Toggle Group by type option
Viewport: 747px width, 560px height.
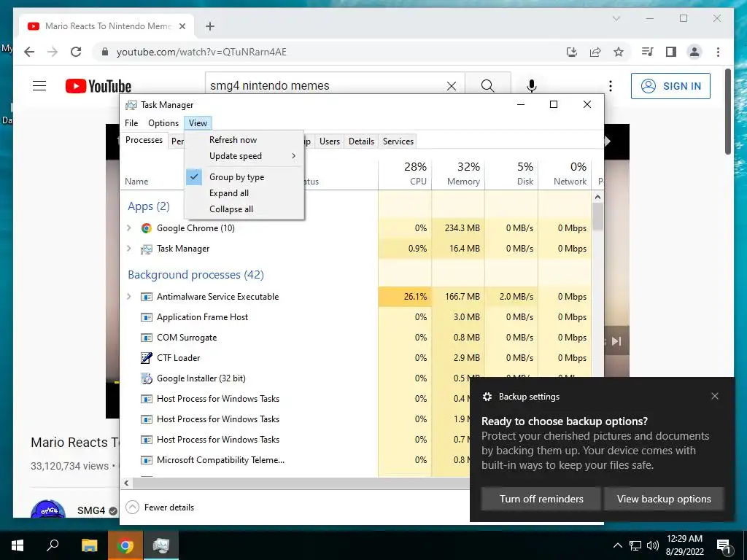tap(244, 177)
